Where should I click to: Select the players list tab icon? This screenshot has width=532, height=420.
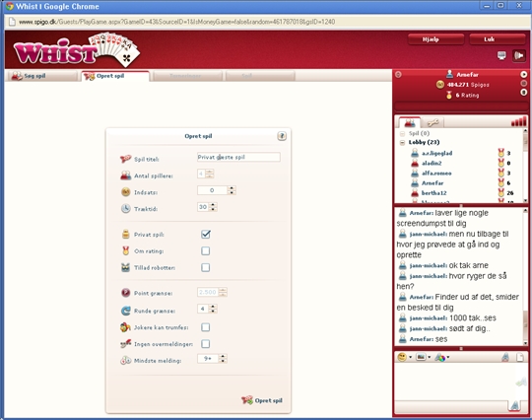pos(410,122)
